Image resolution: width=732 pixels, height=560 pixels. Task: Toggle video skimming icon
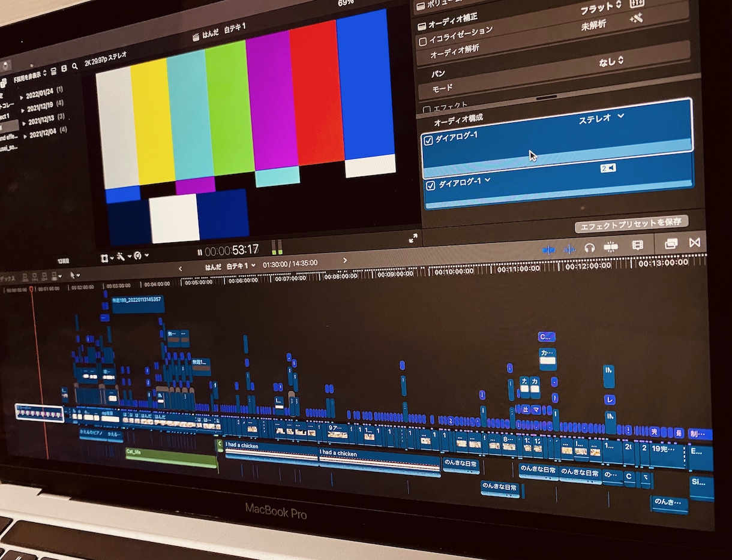click(x=548, y=249)
